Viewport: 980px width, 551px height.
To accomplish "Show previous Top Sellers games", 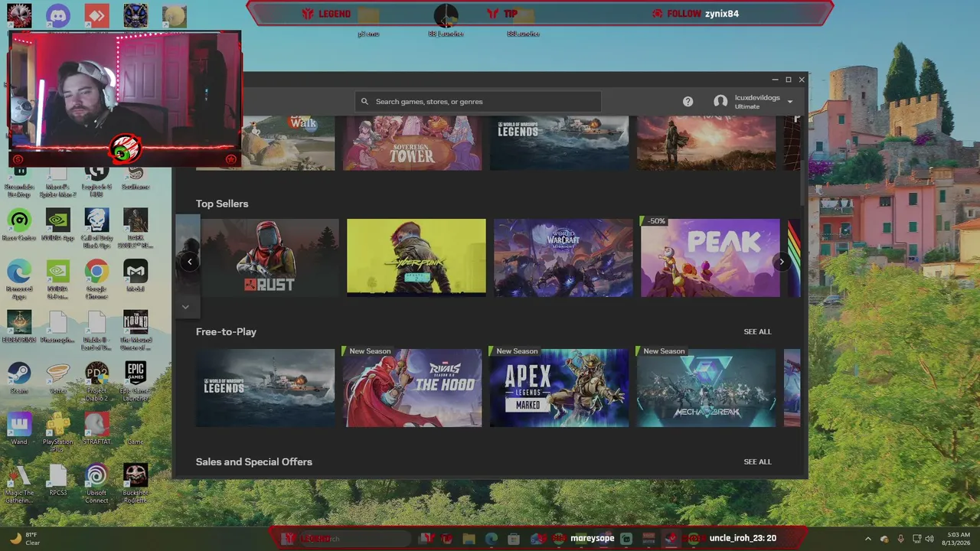I will click(x=189, y=262).
